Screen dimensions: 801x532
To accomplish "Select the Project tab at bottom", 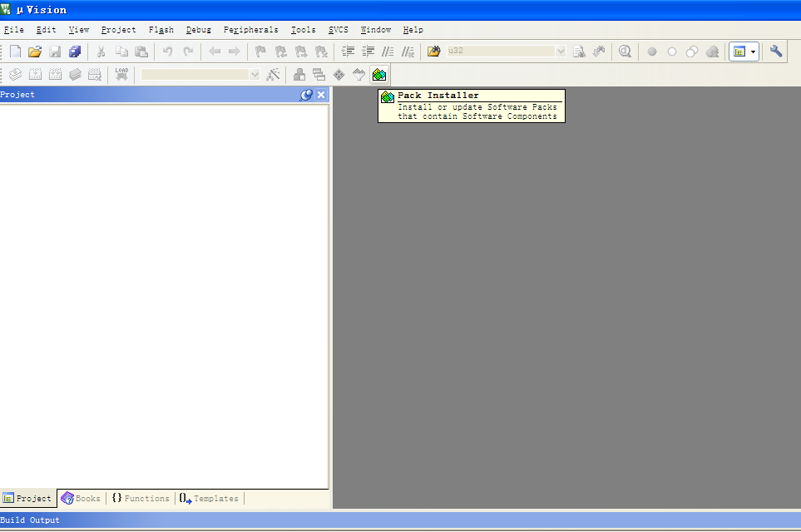I will click(27, 498).
